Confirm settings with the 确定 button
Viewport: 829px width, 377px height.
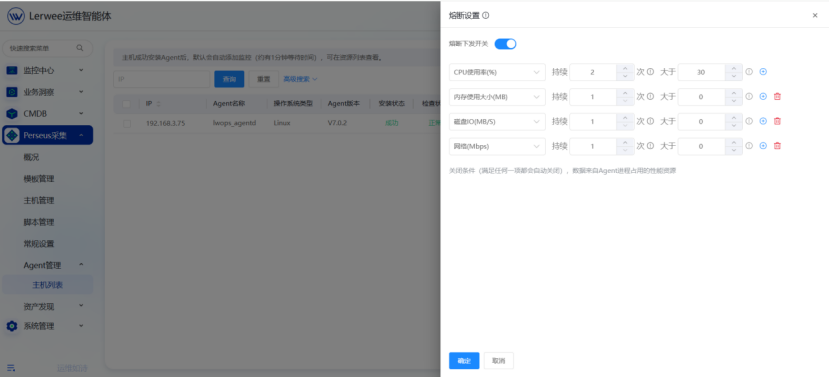tap(464, 361)
